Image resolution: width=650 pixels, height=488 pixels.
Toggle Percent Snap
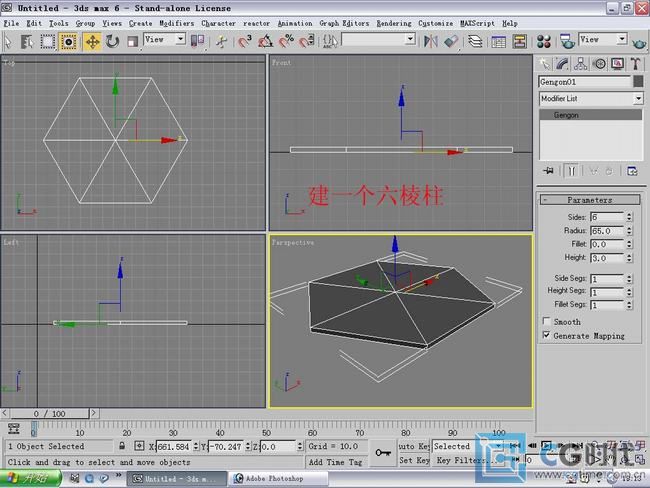coord(286,41)
